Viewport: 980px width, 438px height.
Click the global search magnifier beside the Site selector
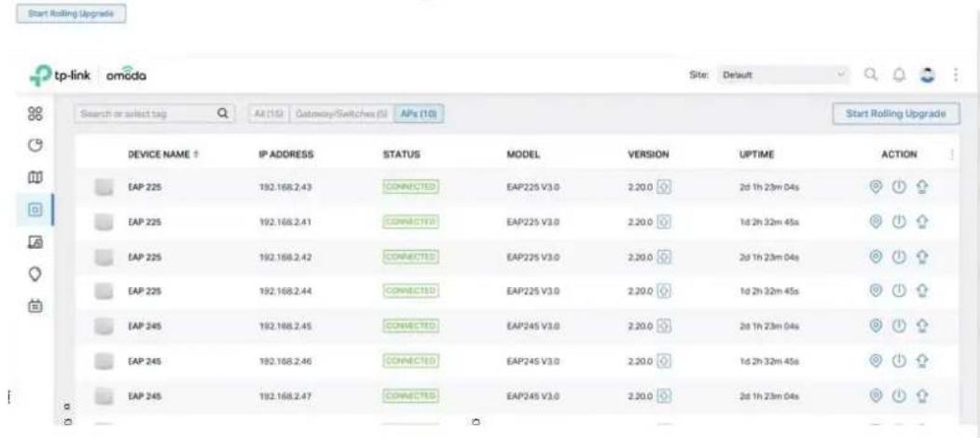click(x=872, y=75)
